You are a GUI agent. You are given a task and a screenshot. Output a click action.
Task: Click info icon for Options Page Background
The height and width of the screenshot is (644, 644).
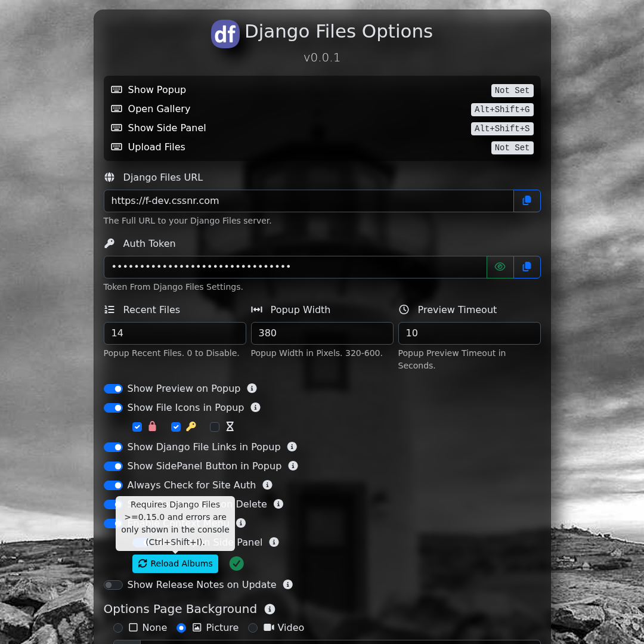pos(270,609)
